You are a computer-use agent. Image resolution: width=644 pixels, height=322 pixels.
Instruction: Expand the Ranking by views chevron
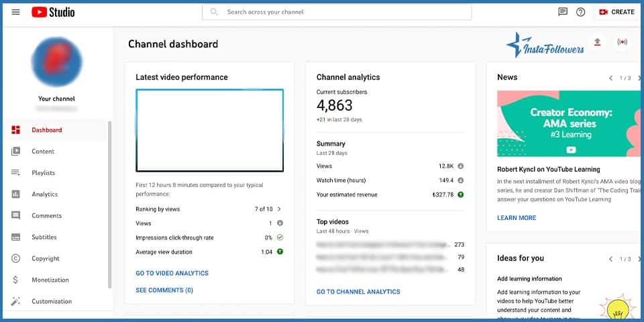pyautogui.click(x=279, y=209)
